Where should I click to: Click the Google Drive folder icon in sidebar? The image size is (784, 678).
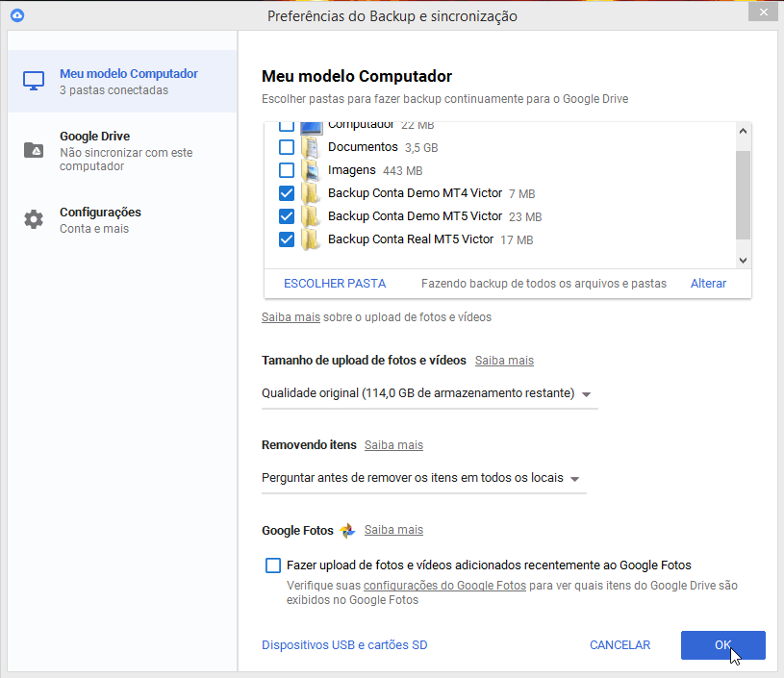point(34,149)
